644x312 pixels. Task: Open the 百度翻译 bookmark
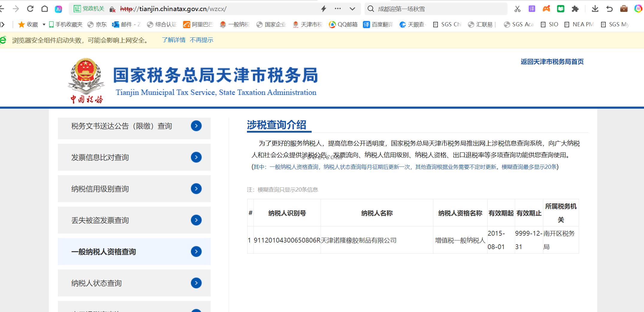(378, 25)
